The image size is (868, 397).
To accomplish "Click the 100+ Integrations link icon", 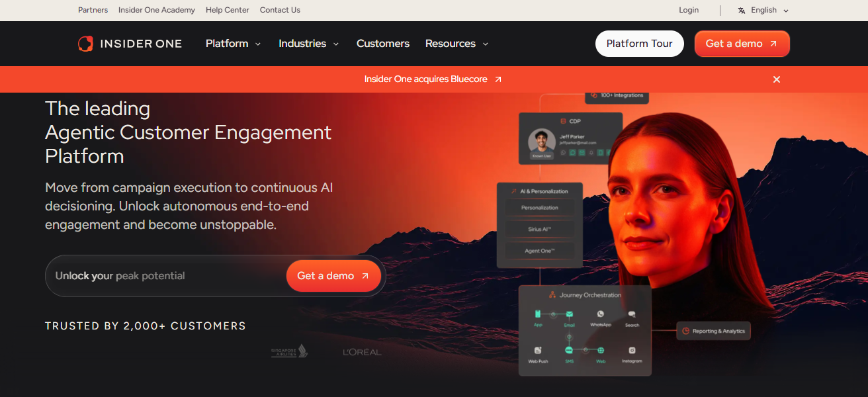I will click(594, 95).
